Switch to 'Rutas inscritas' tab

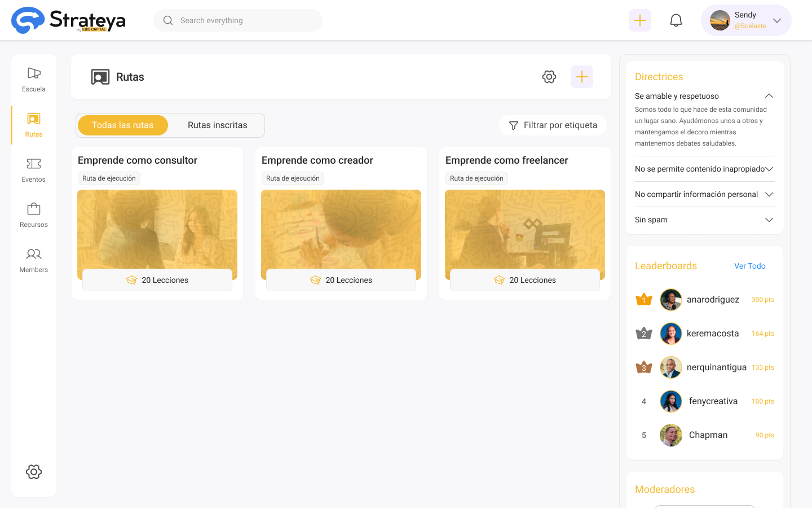218,125
